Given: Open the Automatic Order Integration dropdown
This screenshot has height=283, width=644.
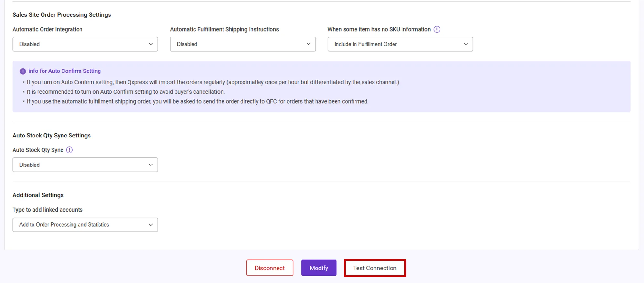Looking at the screenshot, I should (x=85, y=44).
